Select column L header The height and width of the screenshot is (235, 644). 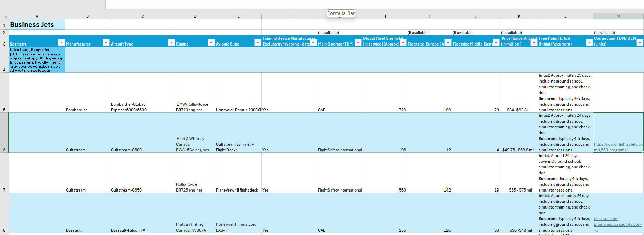tap(565, 16)
